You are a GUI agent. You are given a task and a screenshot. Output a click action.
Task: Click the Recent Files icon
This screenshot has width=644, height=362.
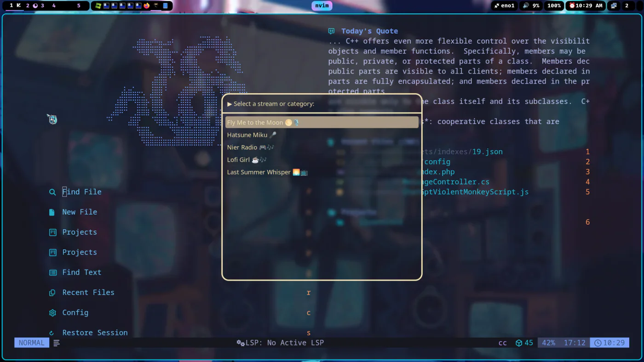click(x=52, y=293)
